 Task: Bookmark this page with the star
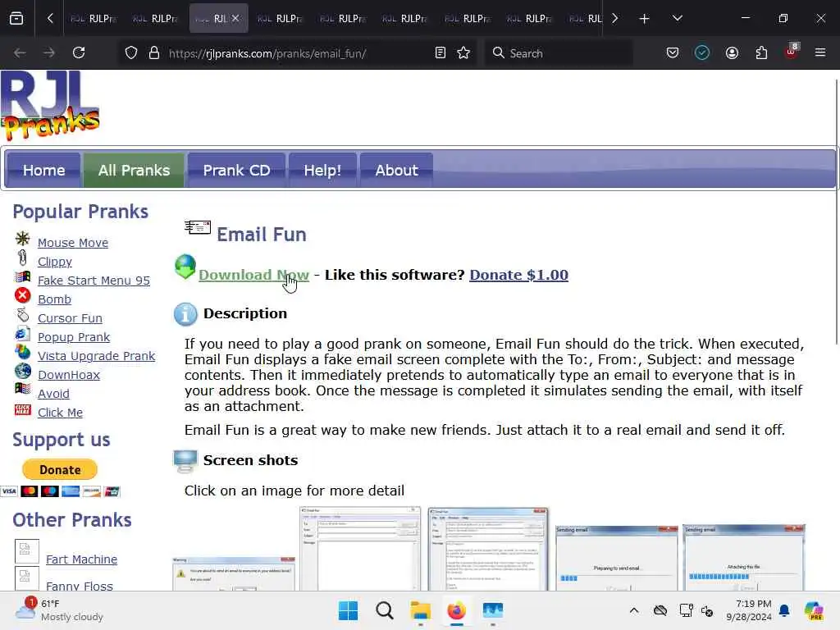[x=464, y=53]
